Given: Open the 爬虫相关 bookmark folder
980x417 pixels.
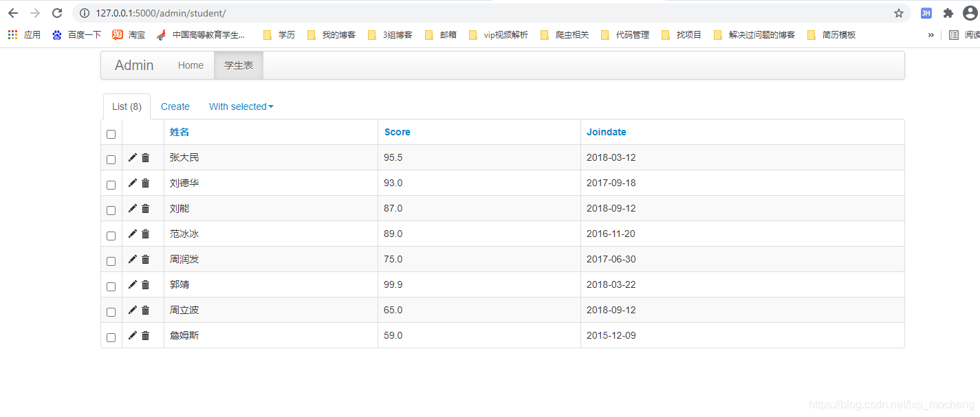Looking at the screenshot, I should 565,34.
